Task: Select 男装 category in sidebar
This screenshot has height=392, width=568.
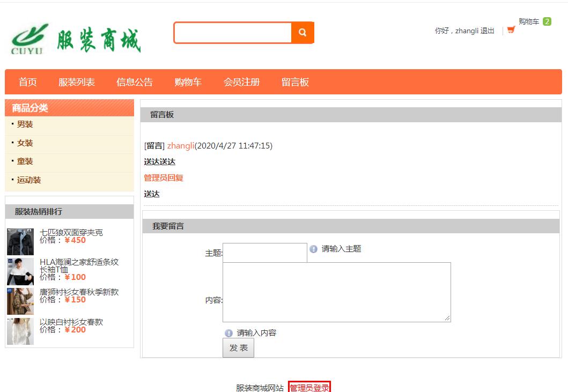Action: pos(25,124)
